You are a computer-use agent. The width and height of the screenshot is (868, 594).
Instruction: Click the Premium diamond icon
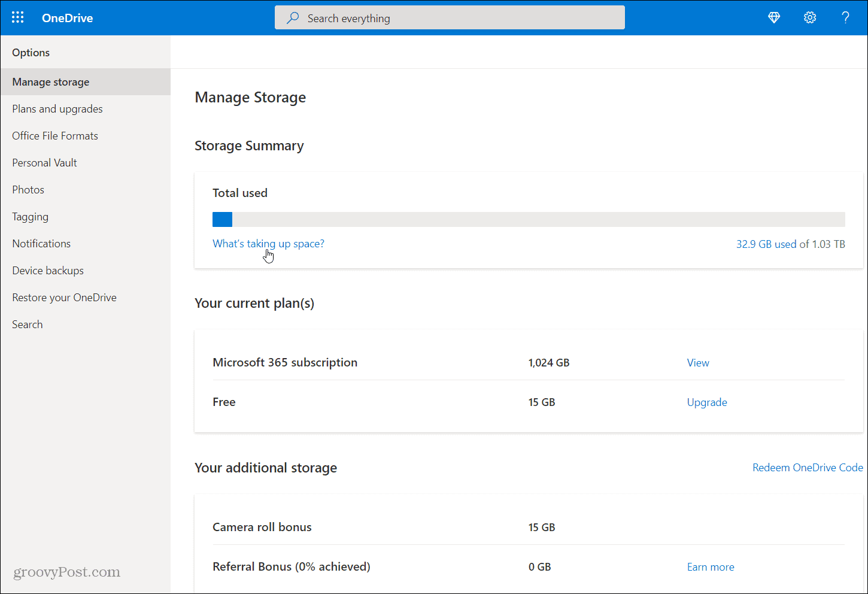click(774, 18)
